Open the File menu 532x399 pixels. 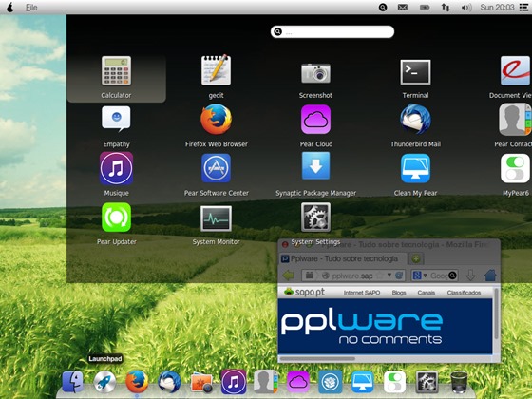pyautogui.click(x=31, y=8)
